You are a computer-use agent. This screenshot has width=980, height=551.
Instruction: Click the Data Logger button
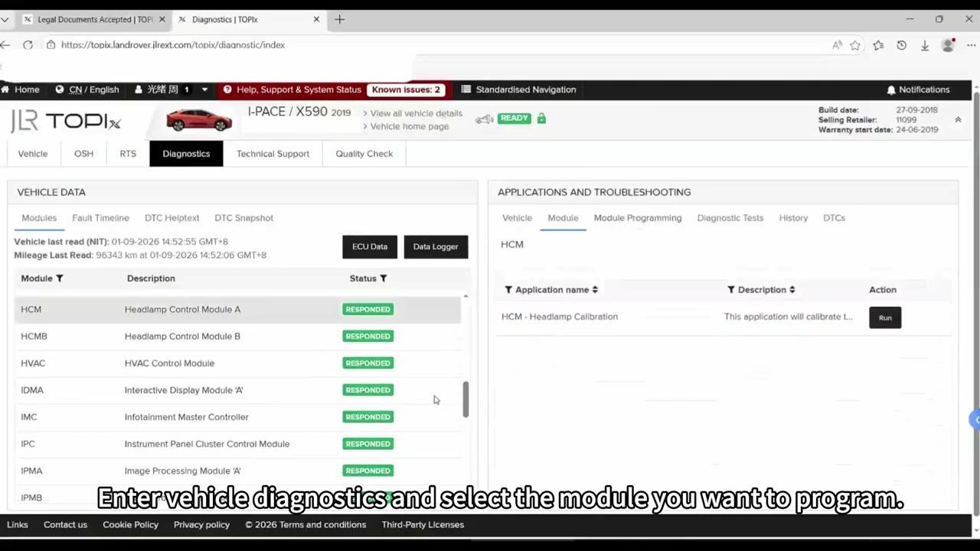click(x=436, y=246)
